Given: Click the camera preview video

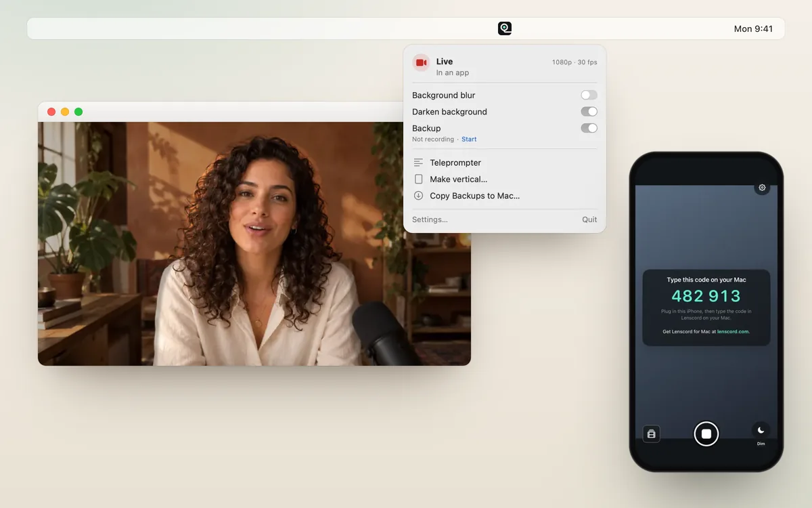Looking at the screenshot, I should [x=254, y=244].
